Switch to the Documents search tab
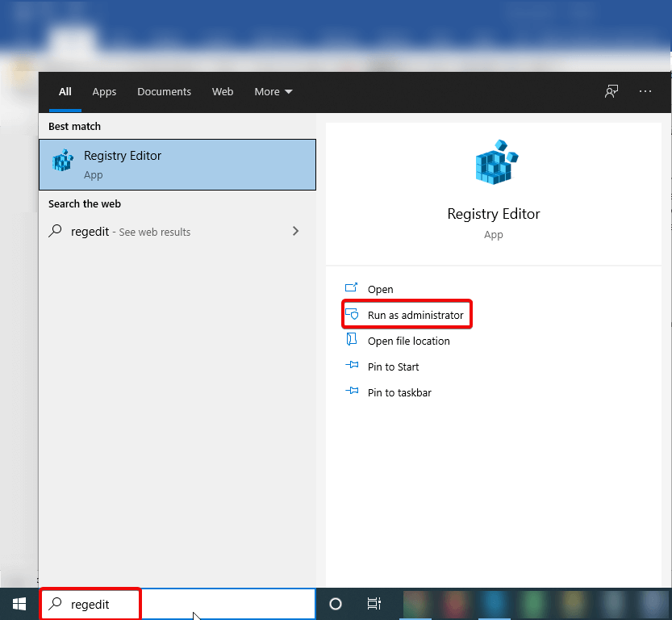 (x=164, y=91)
